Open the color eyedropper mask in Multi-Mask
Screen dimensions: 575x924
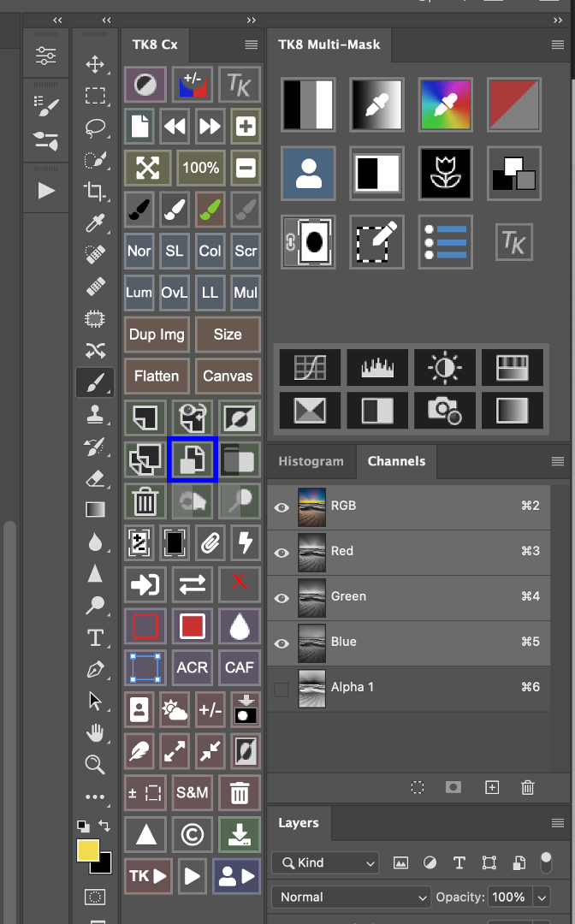point(446,104)
